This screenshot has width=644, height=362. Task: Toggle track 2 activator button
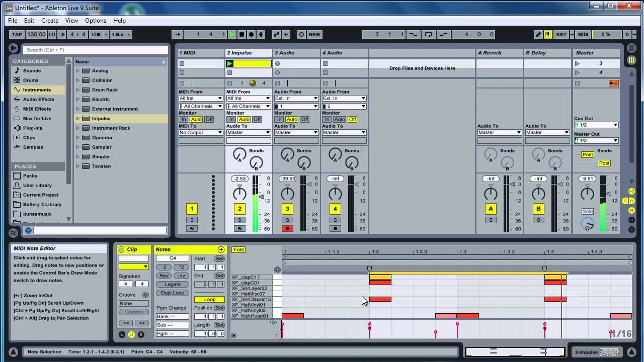click(x=239, y=209)
